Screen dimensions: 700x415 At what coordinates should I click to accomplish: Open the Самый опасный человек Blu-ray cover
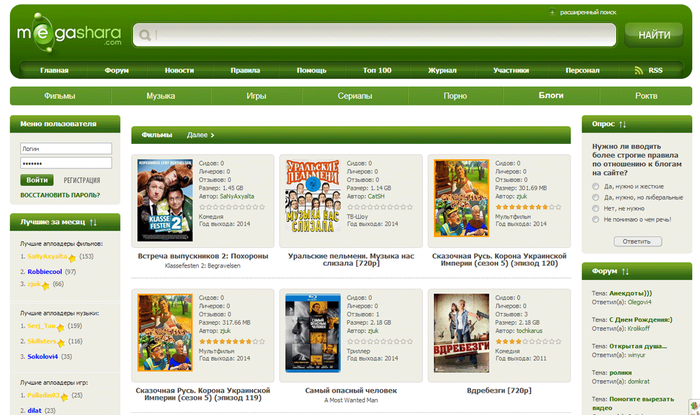coord(313,333)
